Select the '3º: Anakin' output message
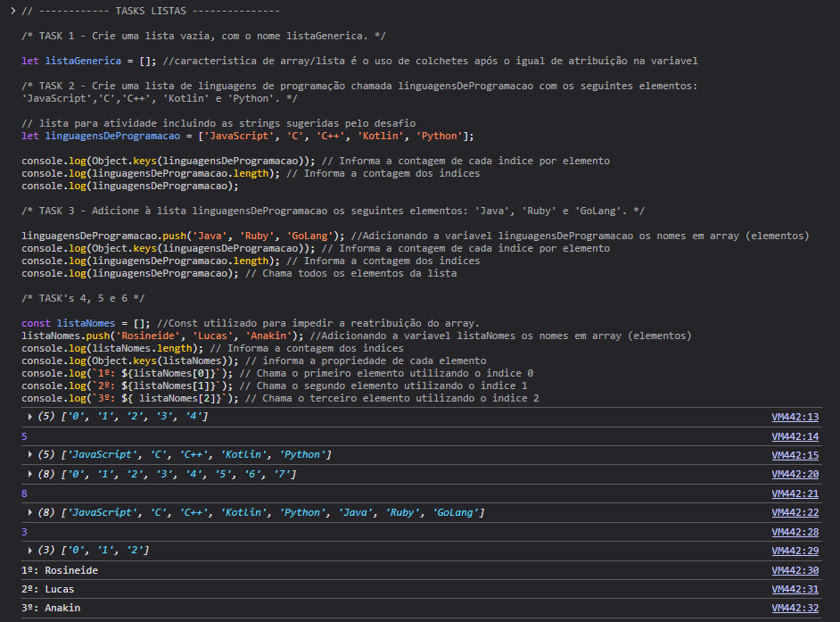 (x=50, y=609)
